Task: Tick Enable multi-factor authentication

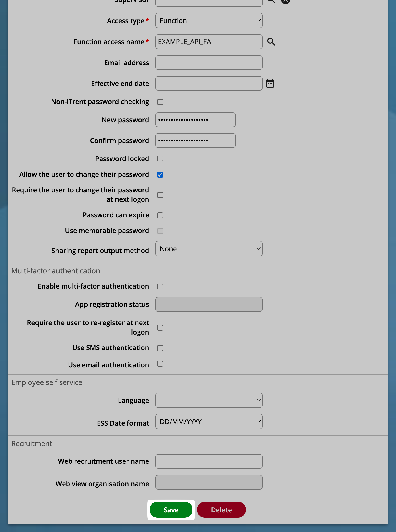Action: (160, 286)
